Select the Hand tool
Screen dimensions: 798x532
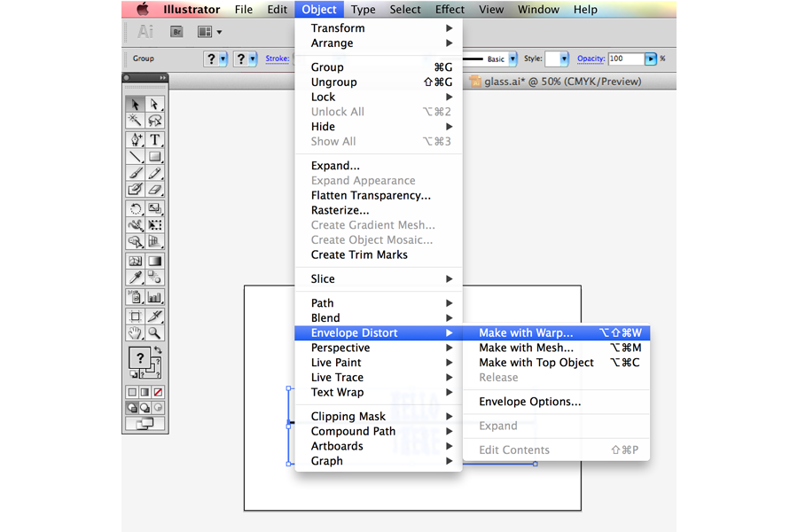[x=136, y=333]
